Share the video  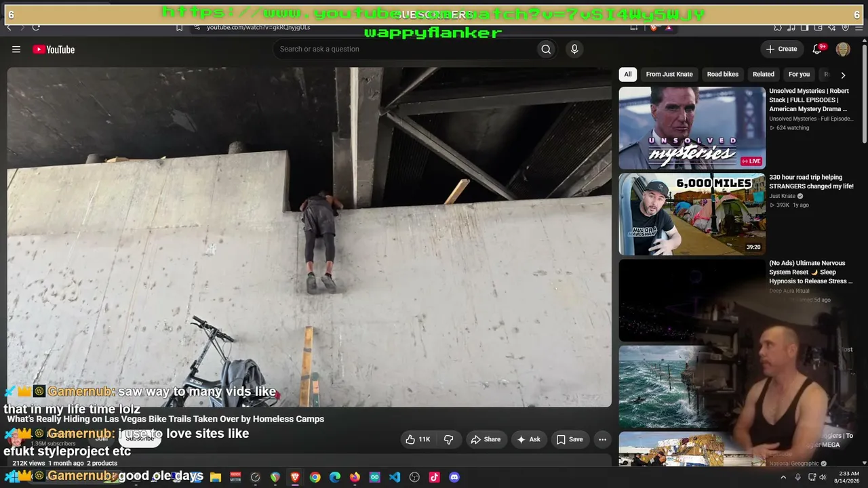tap(486, 439)
